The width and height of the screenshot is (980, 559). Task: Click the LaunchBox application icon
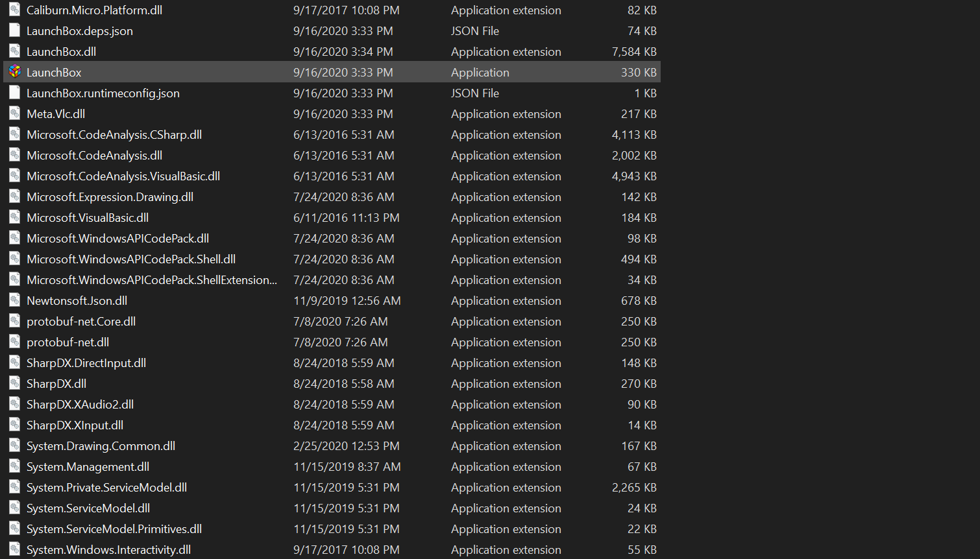coord(14,72)
